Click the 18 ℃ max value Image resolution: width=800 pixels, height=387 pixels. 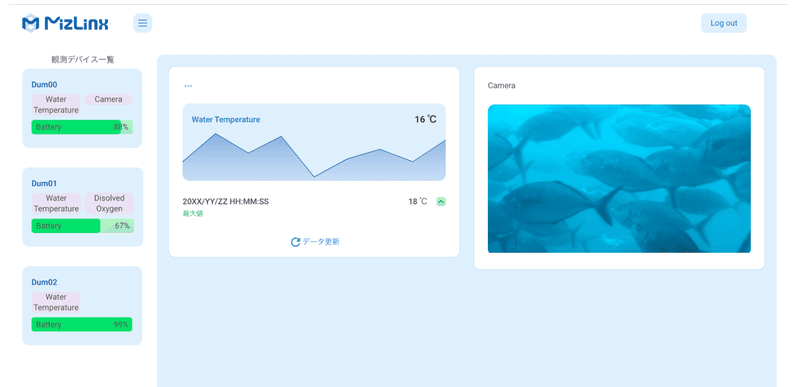coord(418,201)
